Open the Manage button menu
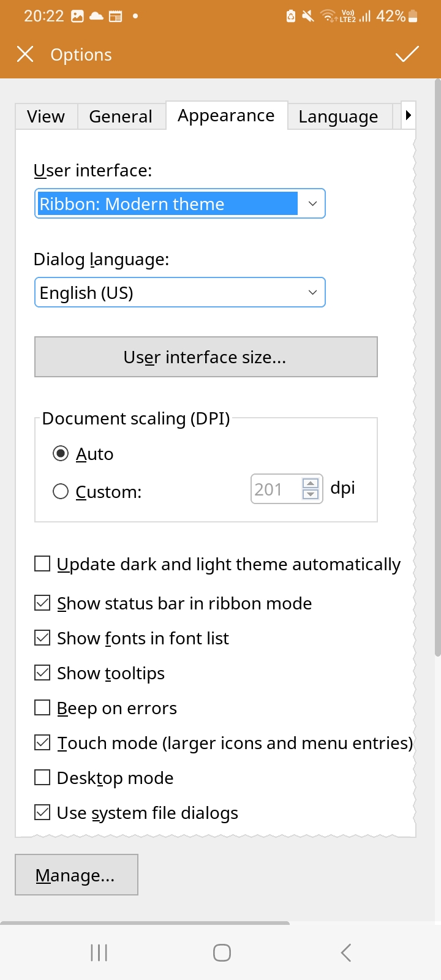 click(x=76, y=875)
